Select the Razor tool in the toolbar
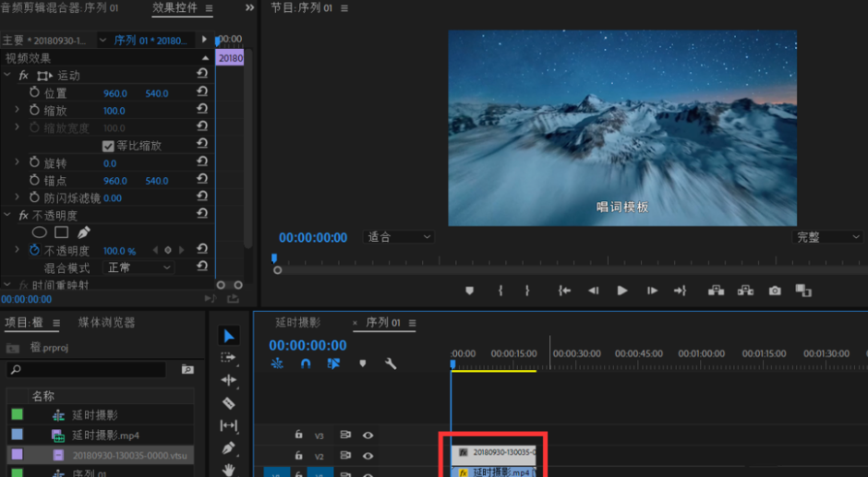Screen dimensions: 868x477 tap(229, 402)
